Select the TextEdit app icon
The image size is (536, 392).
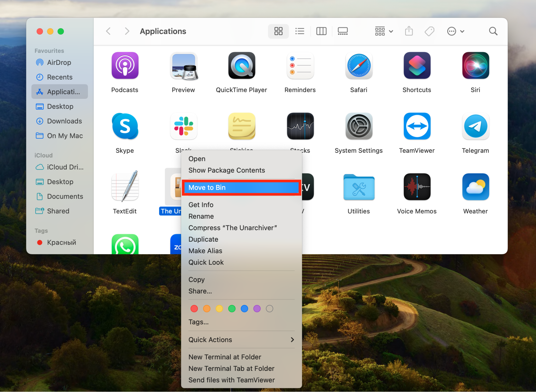[125, 186]
